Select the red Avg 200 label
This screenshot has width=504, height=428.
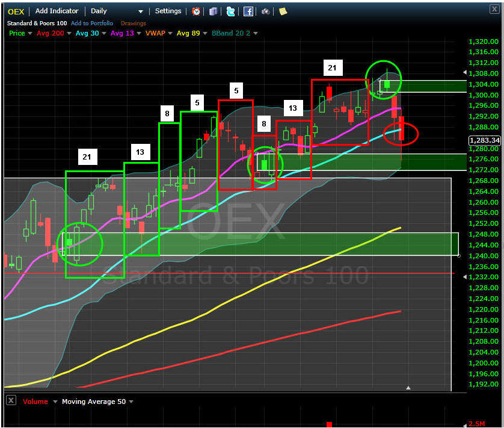(x=50, y=33)
